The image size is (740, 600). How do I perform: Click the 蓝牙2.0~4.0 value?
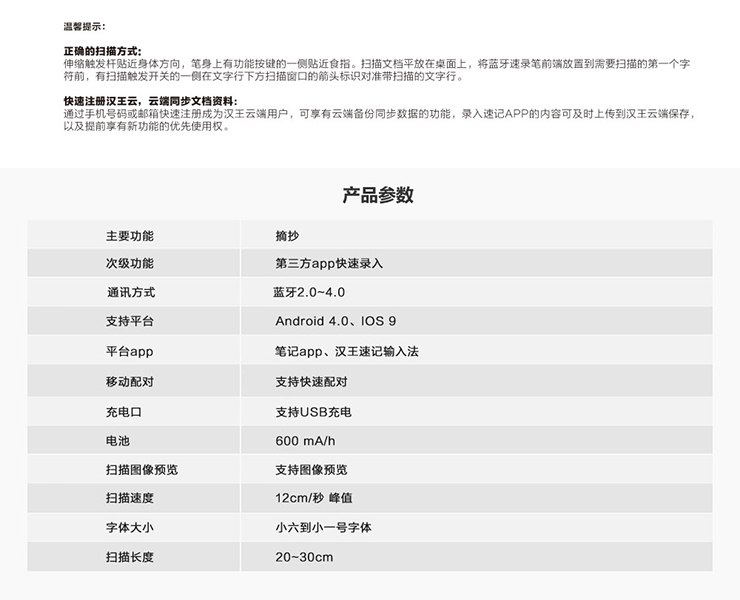309,293
